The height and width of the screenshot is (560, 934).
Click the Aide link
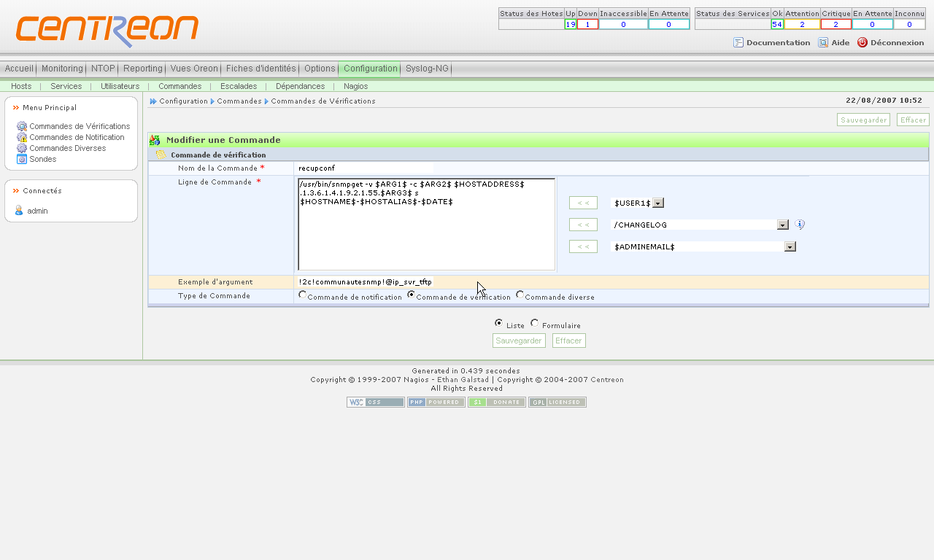840,42
